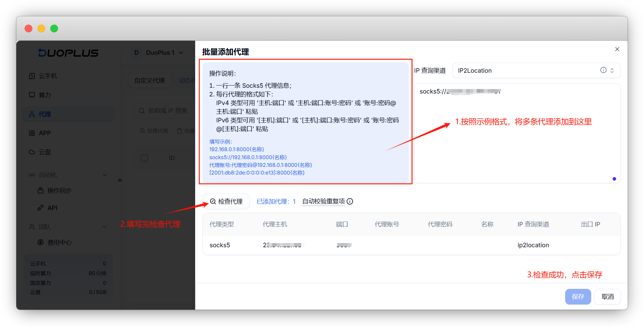Screen dimensions: 644x326
Task: Click the 云手机 cloud phone sidebar icon
Action: [32, 76]
